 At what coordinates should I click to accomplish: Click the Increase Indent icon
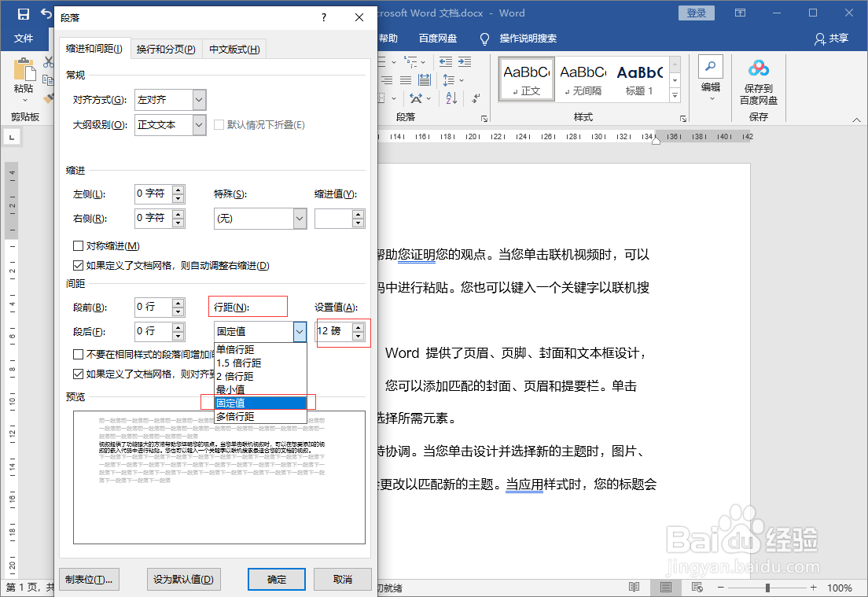click(465, 61)
